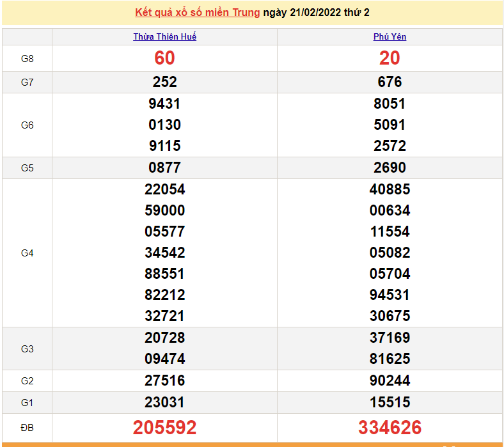Click the G4 number 05704

pos(390,274)
